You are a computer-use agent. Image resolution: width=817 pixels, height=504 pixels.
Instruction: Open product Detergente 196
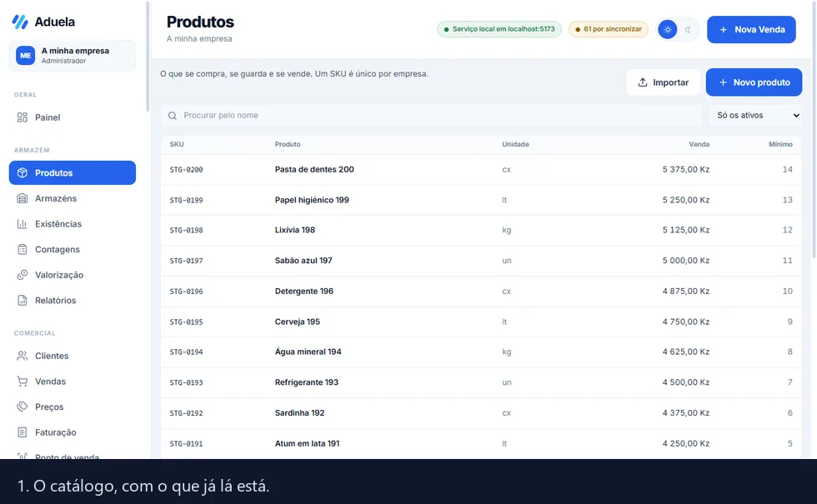pos(303,291)
